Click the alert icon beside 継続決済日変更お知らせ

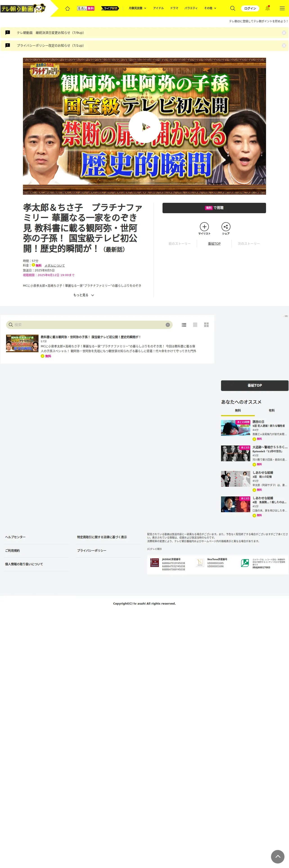pyautogui.click(x=8, y=33)
